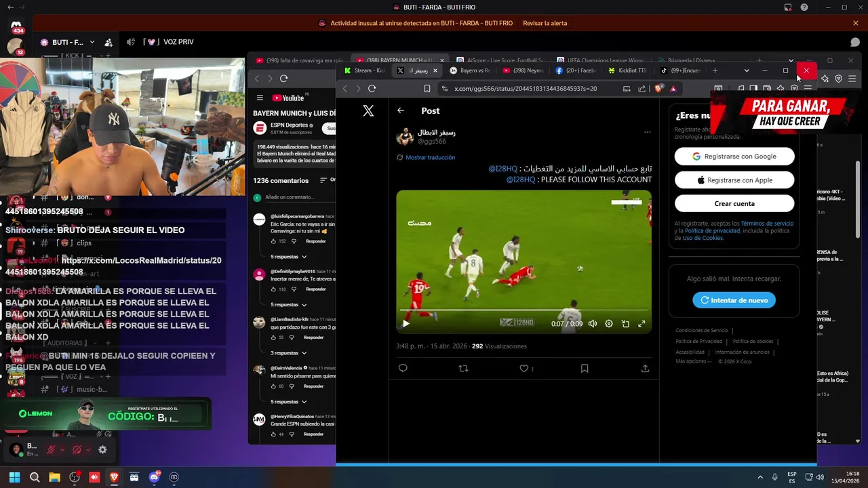The image size is (868, 488).
Task: Click Crear cuenta button
Action: coord(734,203)
